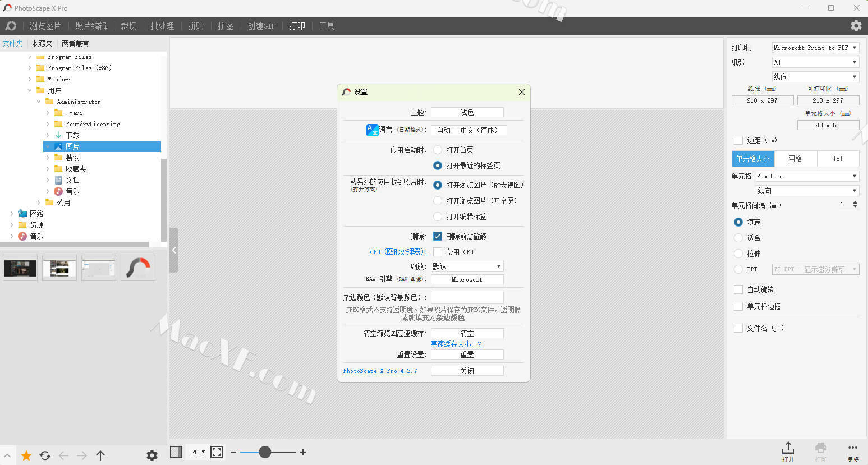Viewport: 868px width, 465px height.
Task: Switch to the 批处理 batch tab
Action: 162,26
